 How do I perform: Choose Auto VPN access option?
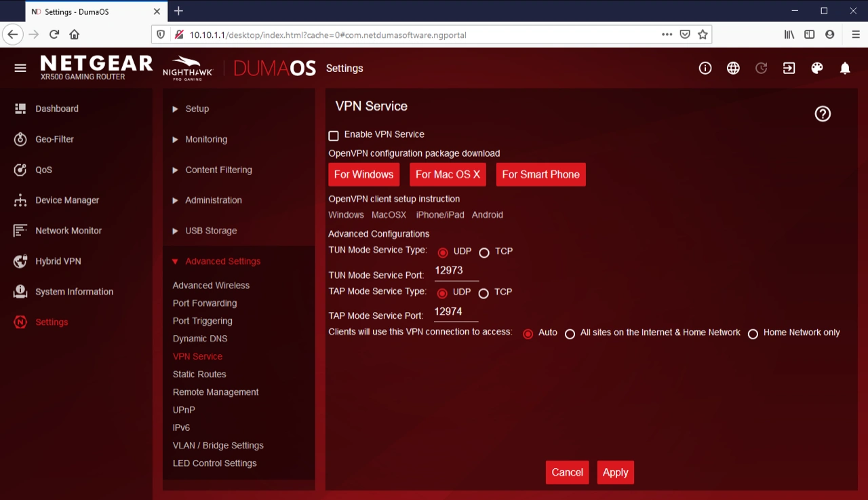(x=528, y=334)
